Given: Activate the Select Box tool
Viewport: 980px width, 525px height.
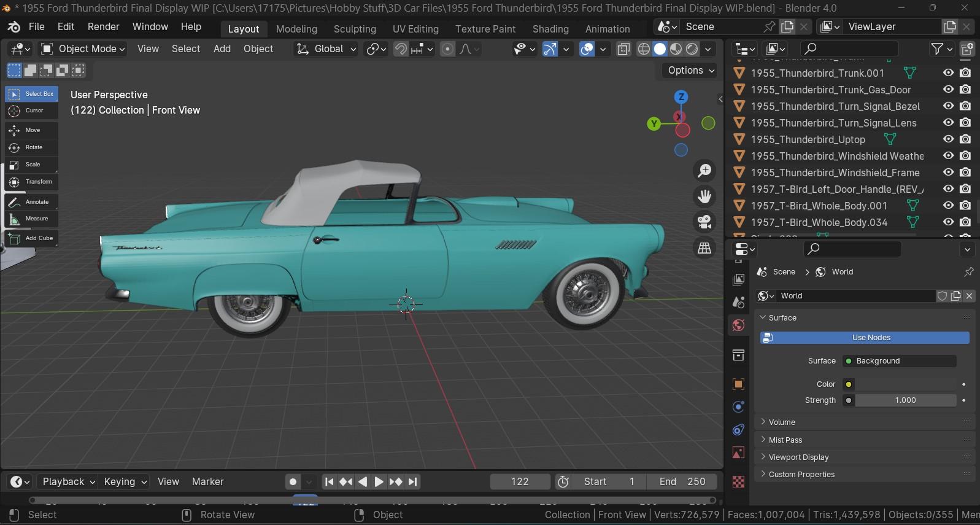Looking at the screenshot, I should pyautogui.click(x=32, y=94).
